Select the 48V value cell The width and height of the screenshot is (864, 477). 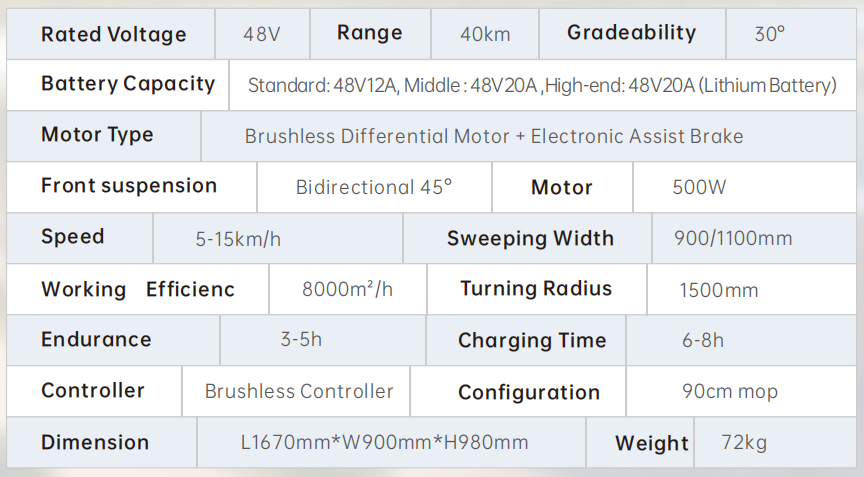[262, 34]
